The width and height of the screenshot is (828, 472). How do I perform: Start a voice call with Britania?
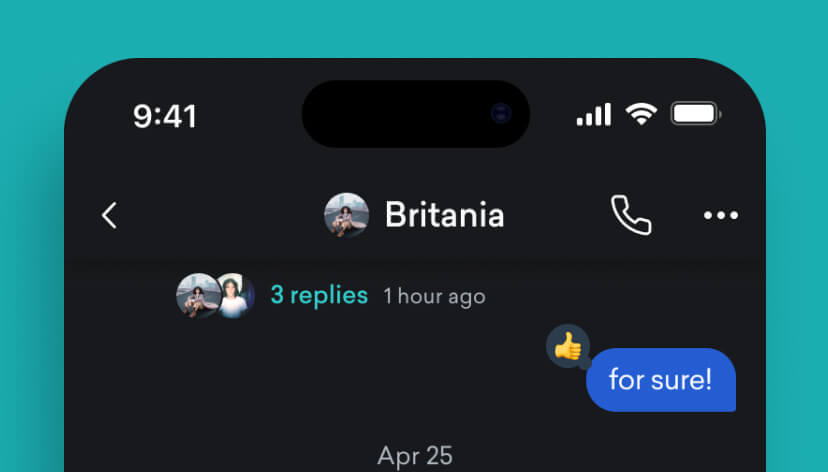631,215
